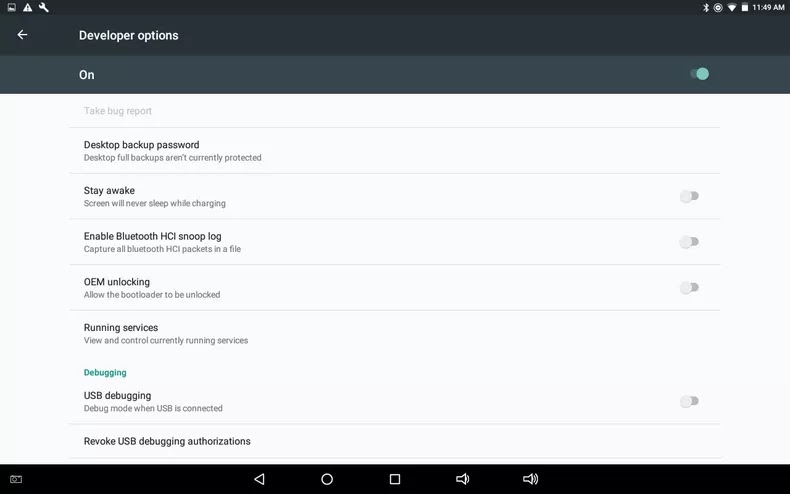Tap the Wi-Fi status icon
The height and width of the screenshot is (494, 790).
(732, 8)
